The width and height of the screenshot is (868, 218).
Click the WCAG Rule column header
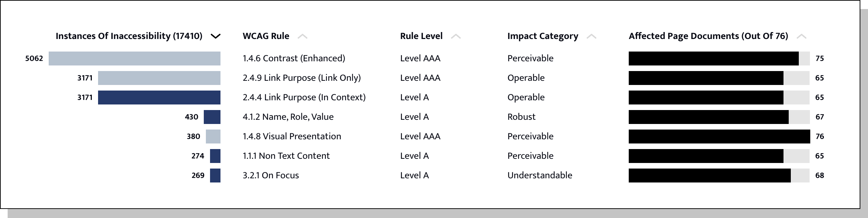(x=266, y=35)
